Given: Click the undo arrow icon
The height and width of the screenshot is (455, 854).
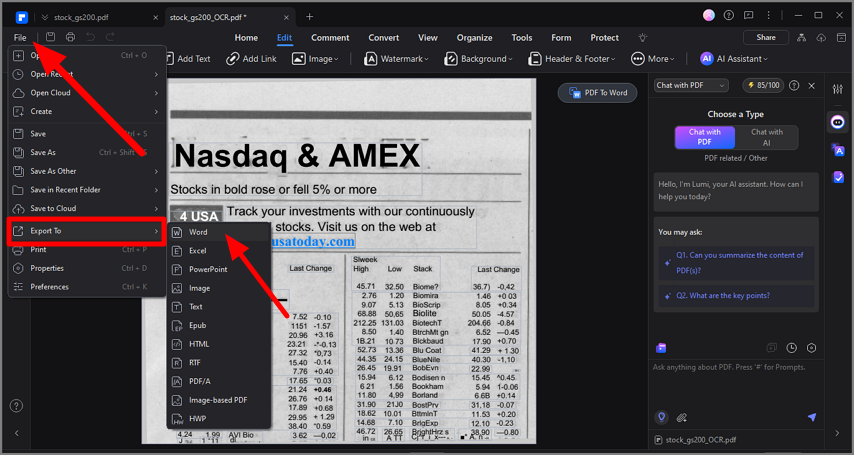Looking at the screenshot, I should tap(90, 37).
